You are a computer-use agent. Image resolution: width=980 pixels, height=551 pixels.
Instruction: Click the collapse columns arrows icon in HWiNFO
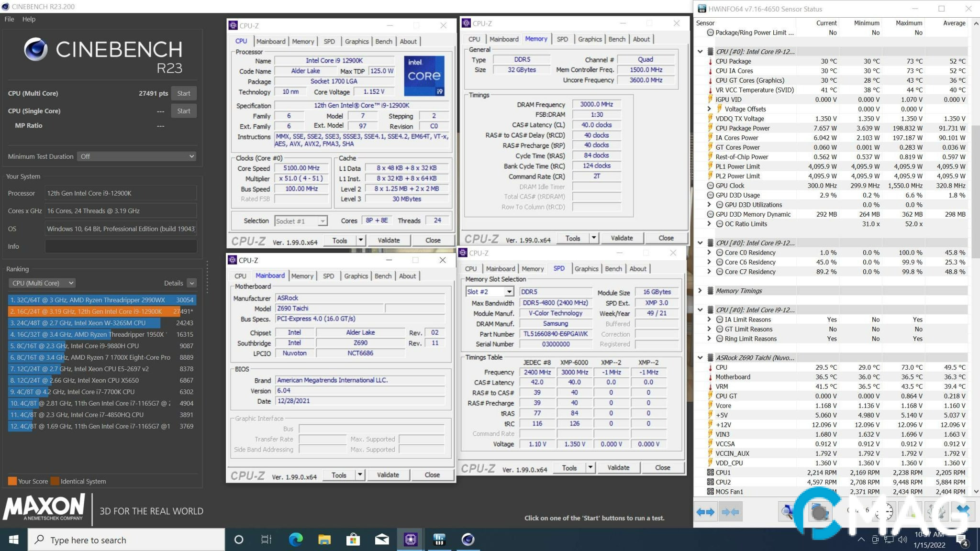(x=730, y=512)
